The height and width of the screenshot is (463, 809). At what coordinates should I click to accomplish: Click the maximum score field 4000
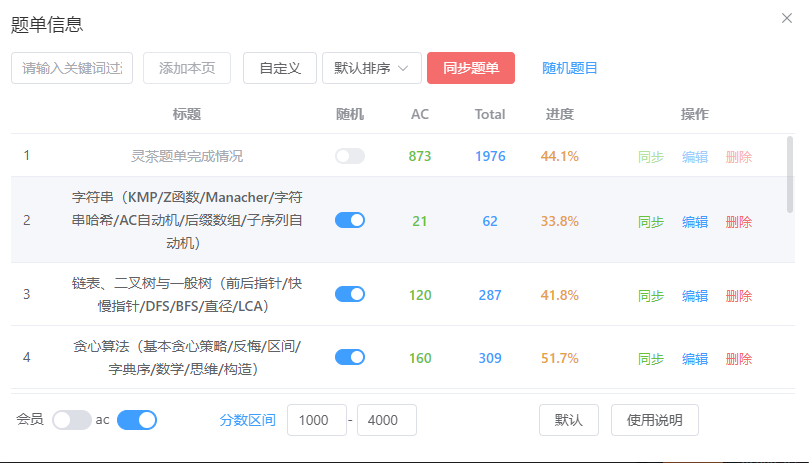386,420
